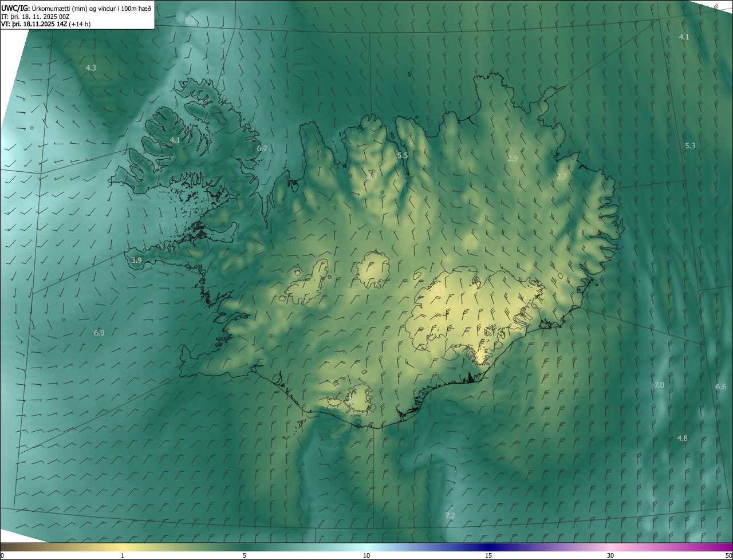Click the colour scale tick label 5
This screenshot has height=560, width=733.
[245, 555]
